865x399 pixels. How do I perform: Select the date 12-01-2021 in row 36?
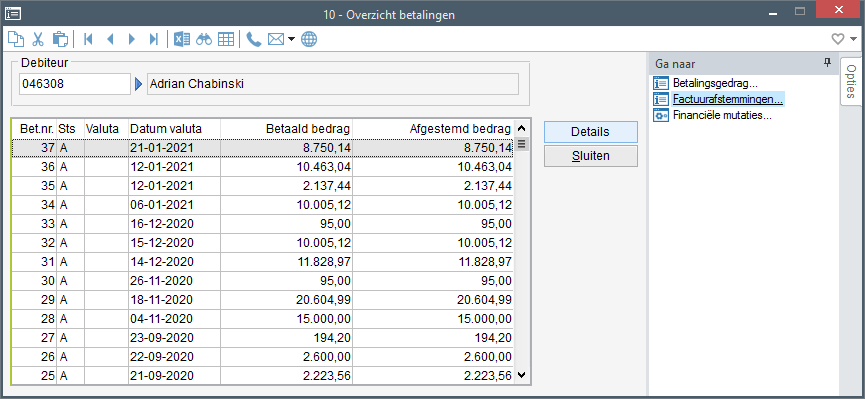174,167
